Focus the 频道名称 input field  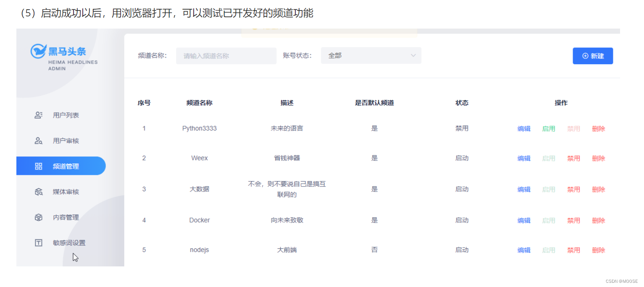tap(226, 55)
